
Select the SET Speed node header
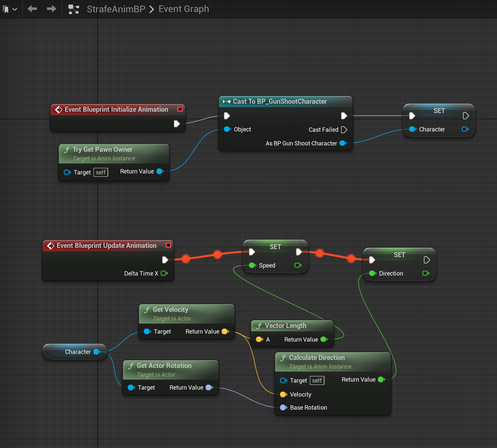[x=275, y=247]
